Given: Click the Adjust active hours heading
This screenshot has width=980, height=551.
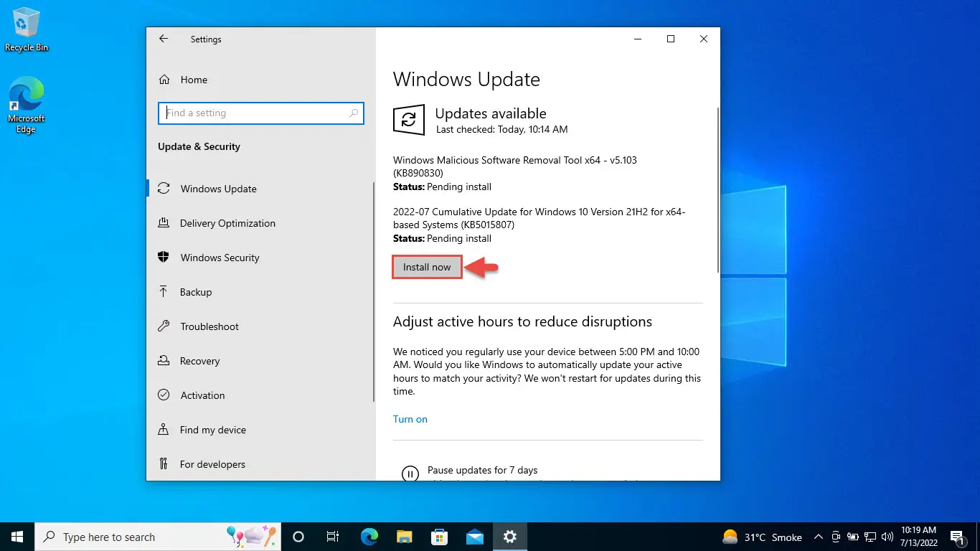Looking at the screenshot, I should click(522, 321).
